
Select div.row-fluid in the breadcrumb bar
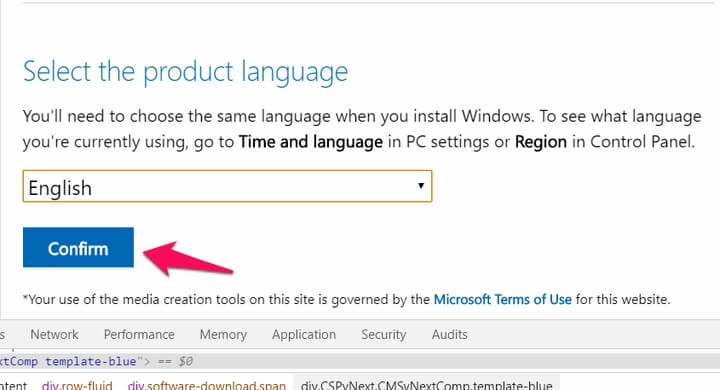coord(77,385)
